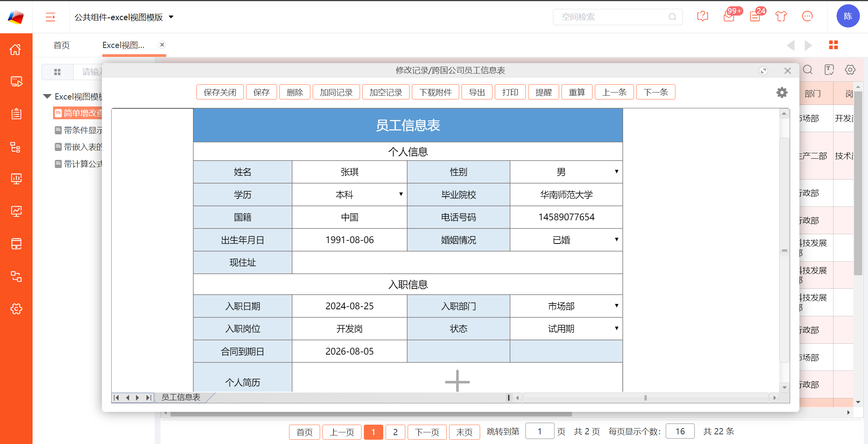868x444 pixels.
Task: Click the help question icon in header
Action: [703, 16]
